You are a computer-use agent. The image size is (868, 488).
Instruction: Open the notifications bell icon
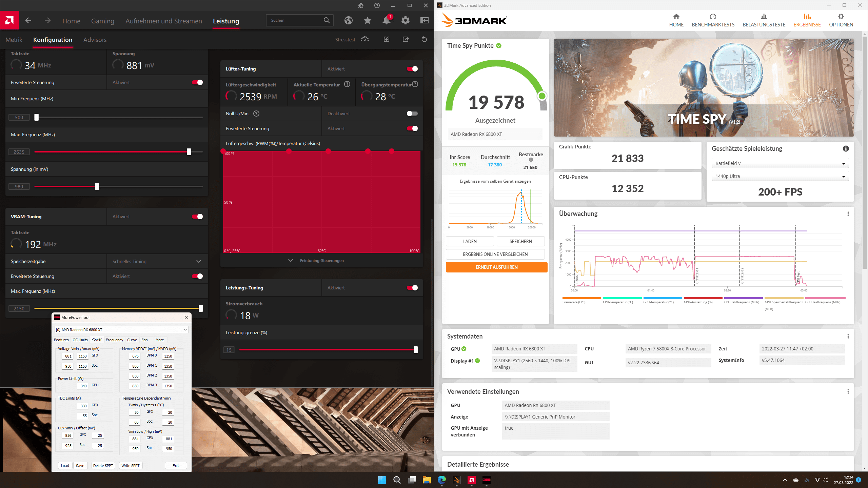click(387, 21)
